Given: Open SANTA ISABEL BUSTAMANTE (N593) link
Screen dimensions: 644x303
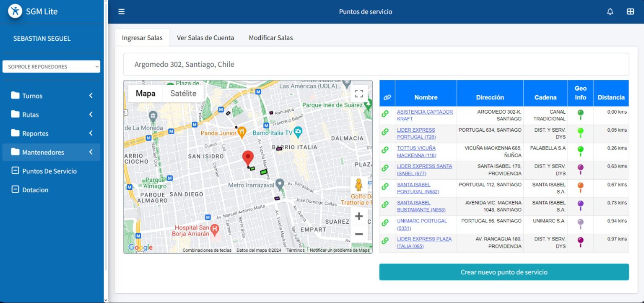Looking at the screenshot, I should (421, 206).
